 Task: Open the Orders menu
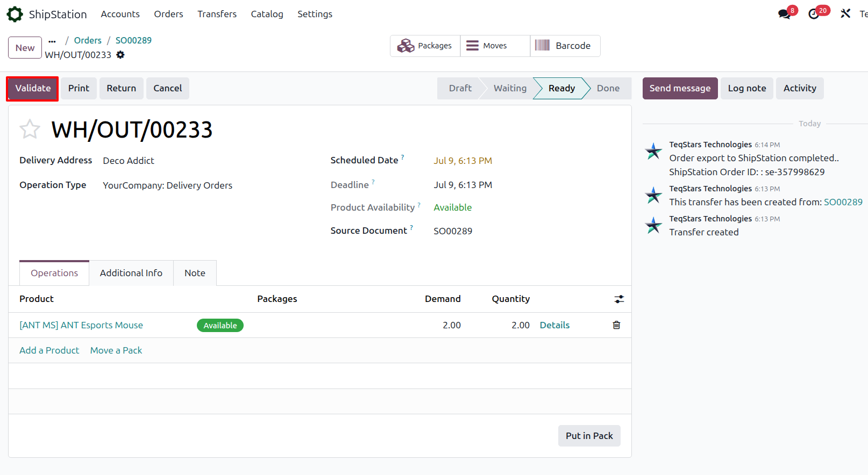tap(168, 14)
